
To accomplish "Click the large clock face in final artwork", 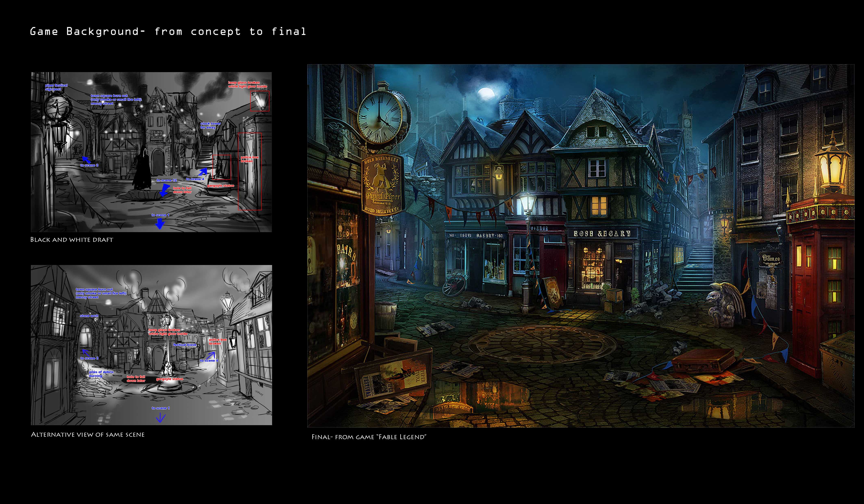I will [x=380, y=118].
